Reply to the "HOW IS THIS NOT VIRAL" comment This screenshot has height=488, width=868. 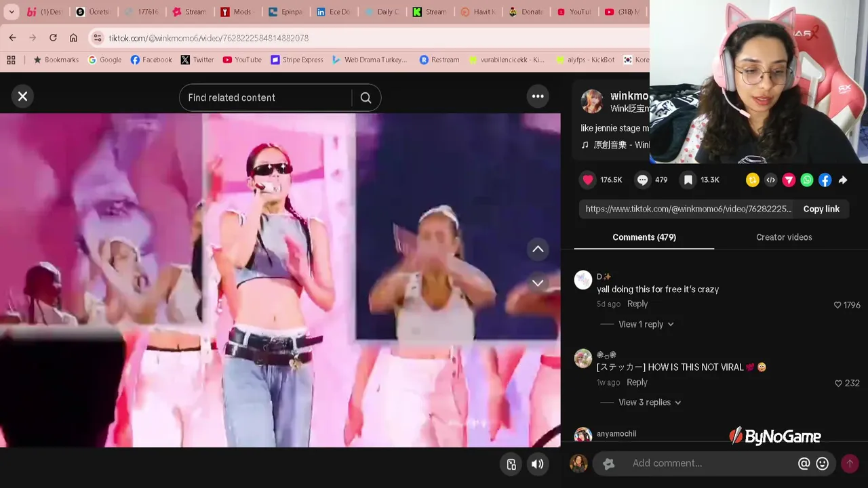pos(637,382)
